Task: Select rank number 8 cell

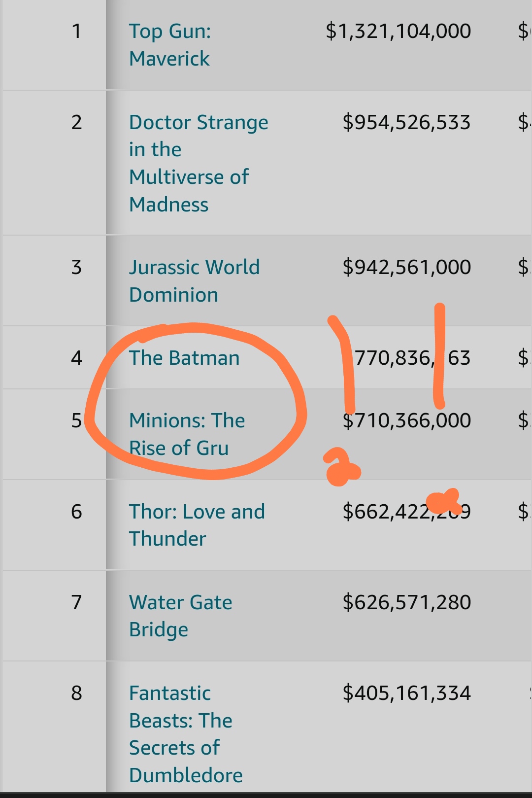Action: pos(76,693)
